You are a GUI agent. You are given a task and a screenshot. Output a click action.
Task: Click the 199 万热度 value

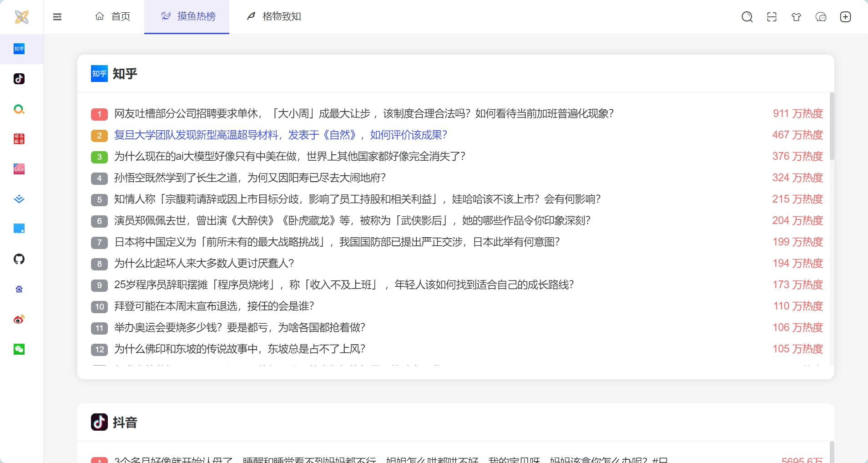tap(798, 242)
